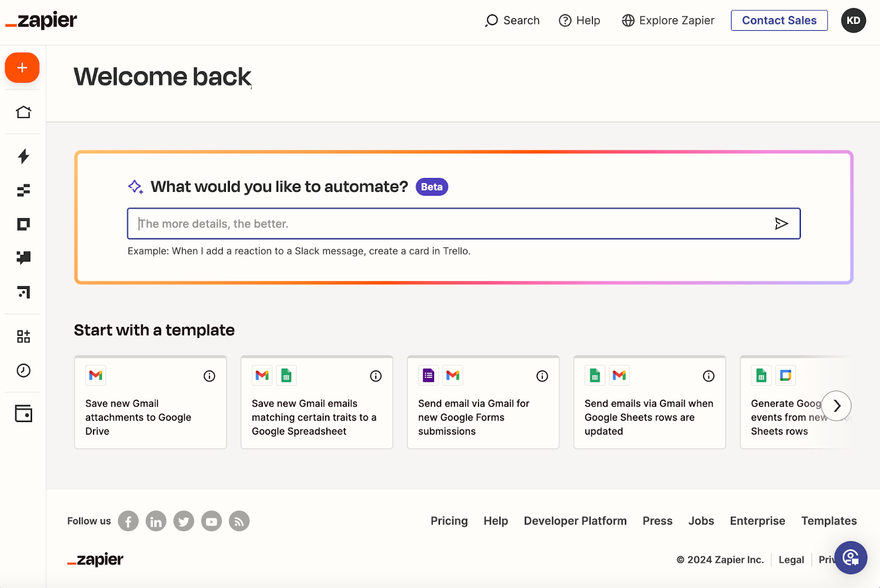Screen dimensions: 880x588
Task: Open Zapier Twitter page icon
Action: (x=184, y=521)
